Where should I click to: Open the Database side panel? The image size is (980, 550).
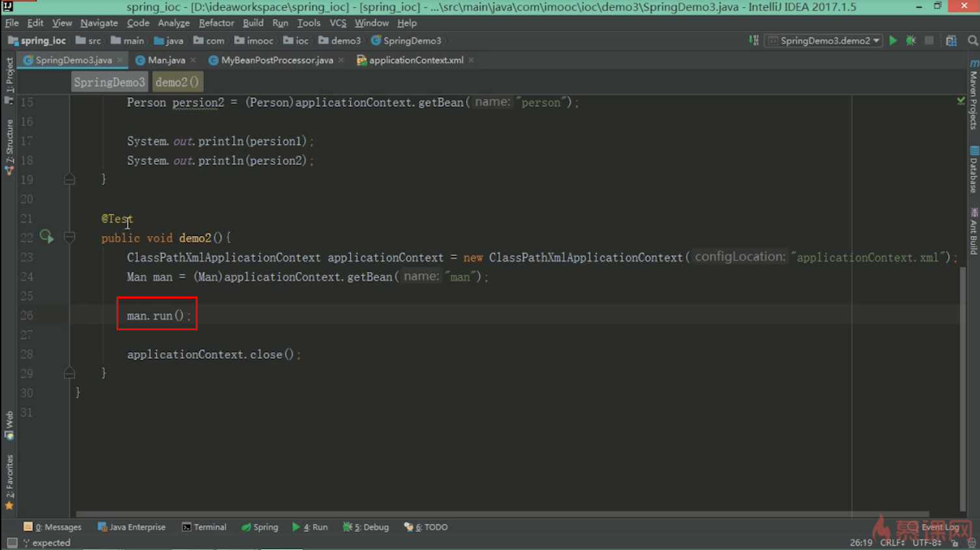pyautogui.click(x=973, y=169)
